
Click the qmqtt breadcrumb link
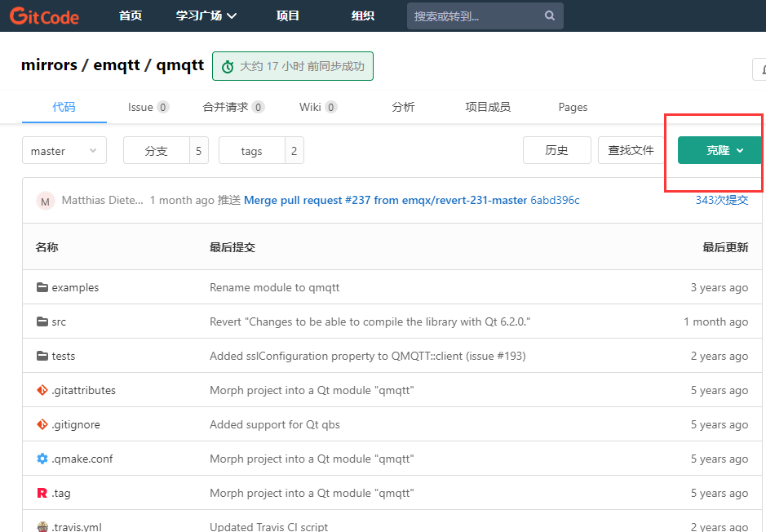(179, 64)
